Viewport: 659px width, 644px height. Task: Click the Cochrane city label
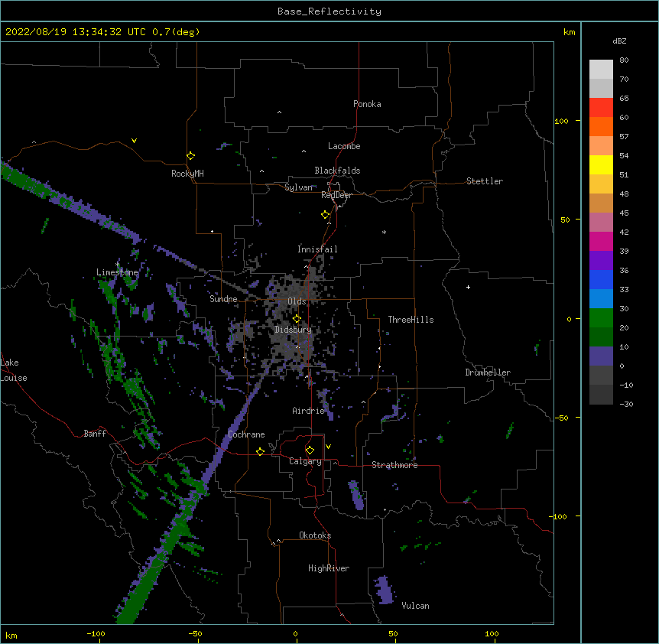coord(246,434)
